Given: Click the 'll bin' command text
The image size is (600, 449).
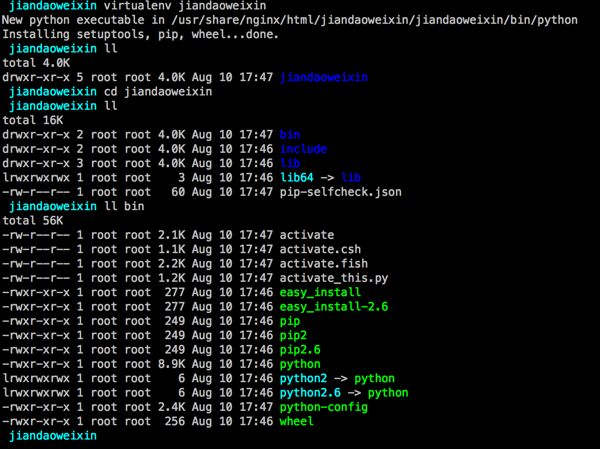Looking at the screenshot, I should (124, 206).
